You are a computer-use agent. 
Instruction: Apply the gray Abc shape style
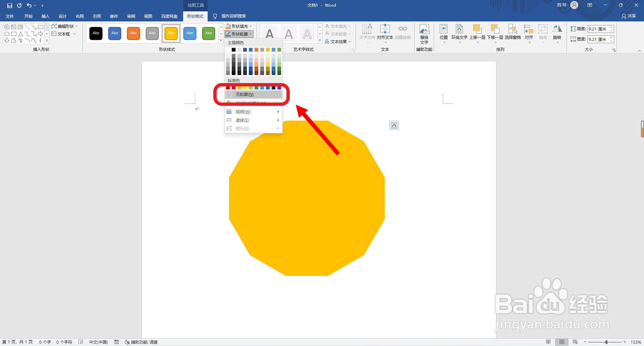click(152, 33)
